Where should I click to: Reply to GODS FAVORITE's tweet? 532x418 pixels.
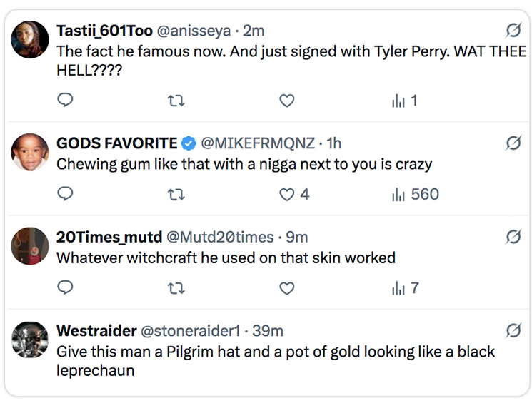tap(65, 194)
